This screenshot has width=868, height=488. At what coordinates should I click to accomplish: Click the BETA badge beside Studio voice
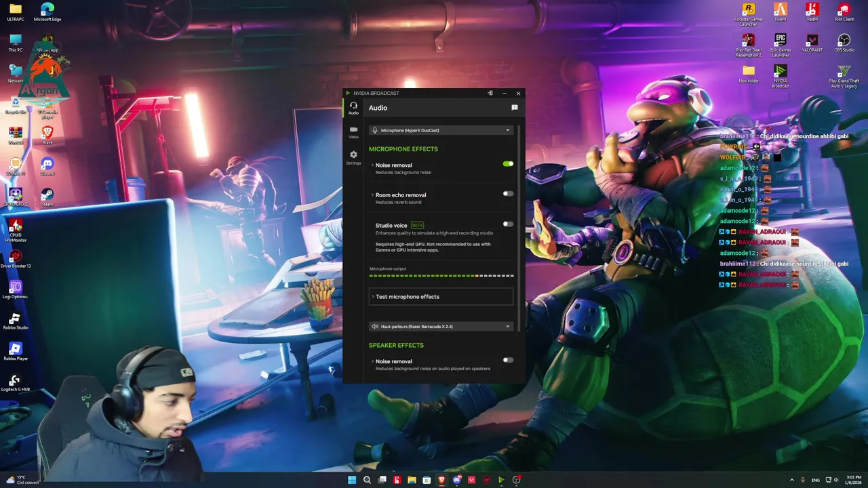coord(417,225)
